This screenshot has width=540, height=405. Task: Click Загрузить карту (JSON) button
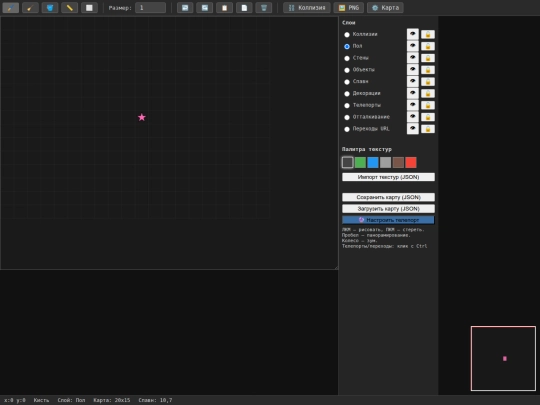click(x=388, y=209)
